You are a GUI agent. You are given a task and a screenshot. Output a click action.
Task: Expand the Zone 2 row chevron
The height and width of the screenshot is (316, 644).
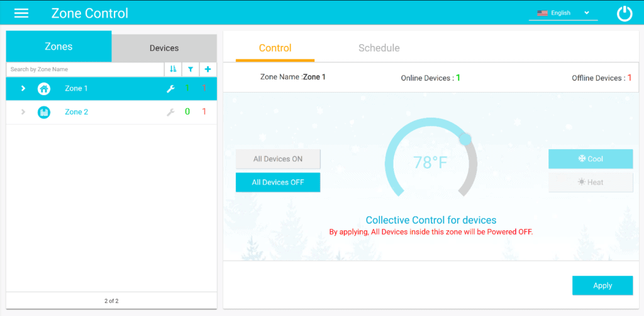[x=23, y=112]
